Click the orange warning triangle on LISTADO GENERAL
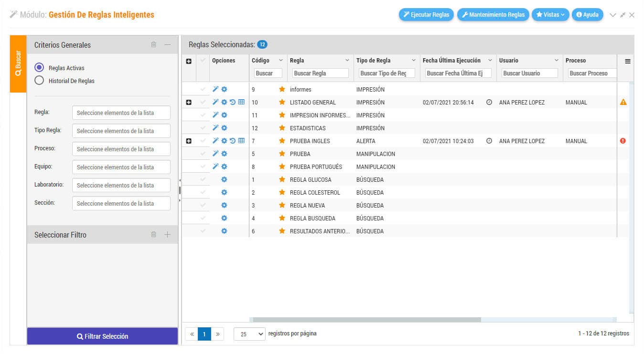This screenshot has width=644, height=354. pyautogui.click(x=623, y=102)
